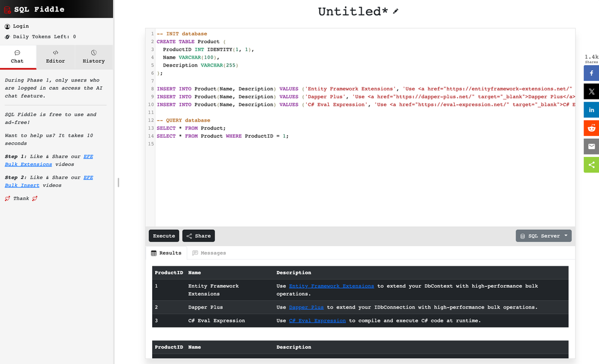Open the History tab
599x364 pixels.
click(x=93, y=57)
